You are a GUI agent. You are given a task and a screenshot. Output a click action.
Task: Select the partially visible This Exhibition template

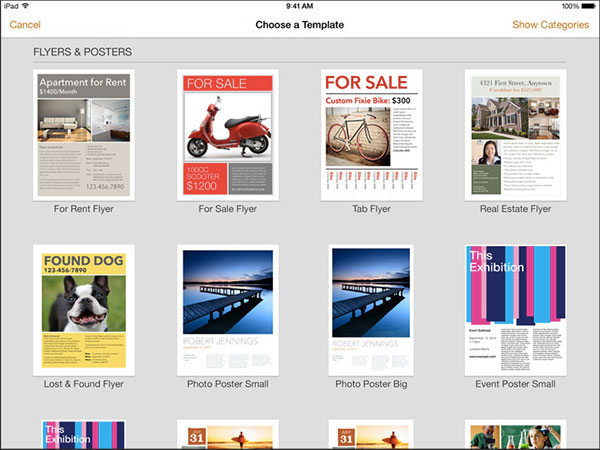click(83, 435)
